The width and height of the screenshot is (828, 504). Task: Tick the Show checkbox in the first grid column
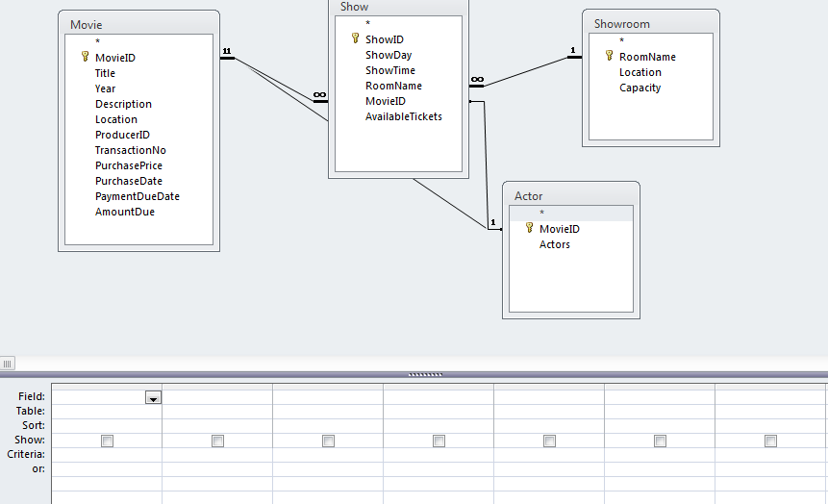tap(107, 441)
